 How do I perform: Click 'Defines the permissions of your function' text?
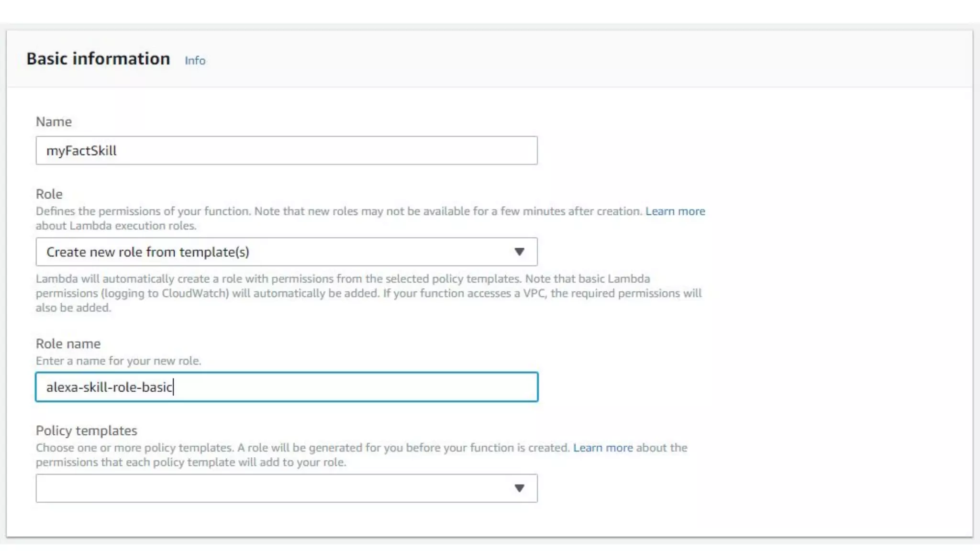143,211
